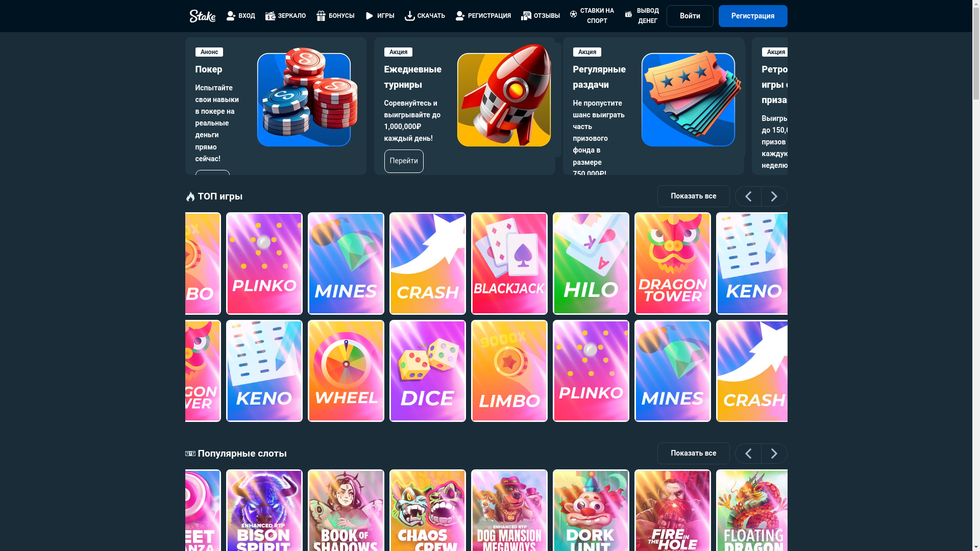Image resolution: width=980 pixels, height=551 pixels.
Task: Click the Регулярные раздачи heading
Action: click(x=599, y=77)
